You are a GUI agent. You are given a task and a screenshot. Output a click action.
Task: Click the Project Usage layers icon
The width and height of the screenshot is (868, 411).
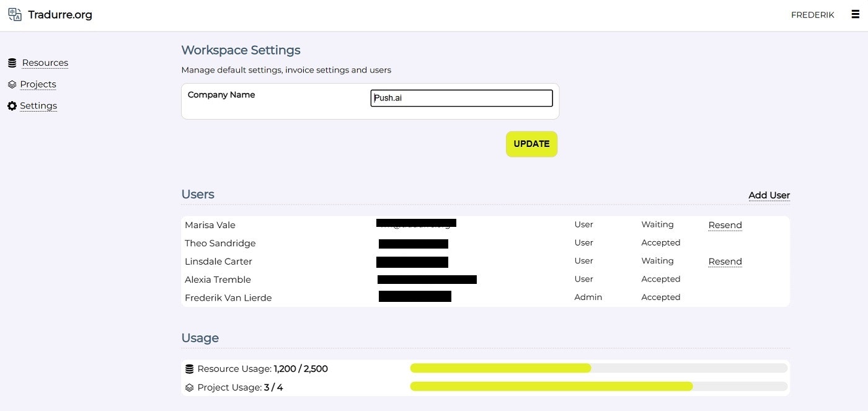(190, 388)
